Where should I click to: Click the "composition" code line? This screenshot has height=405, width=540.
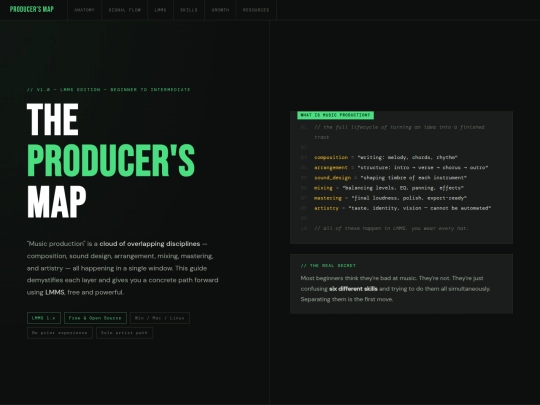pyautogui.click(x=386, y=157)
